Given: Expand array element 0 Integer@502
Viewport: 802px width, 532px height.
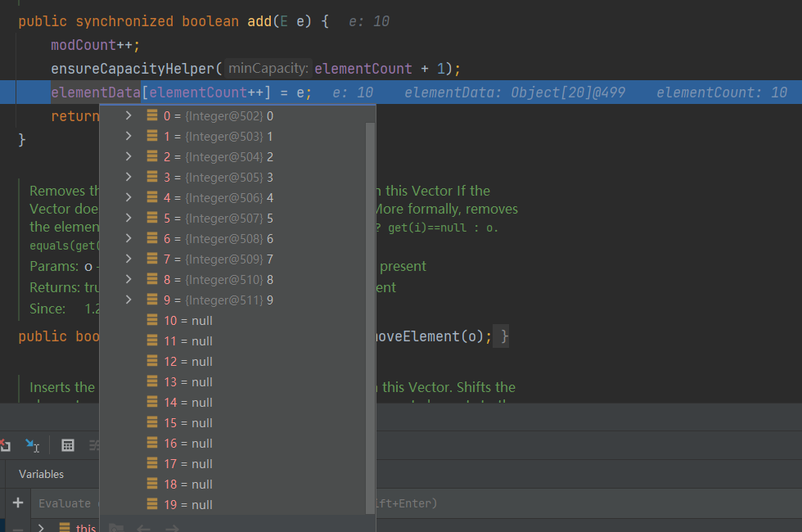Looking at the screenshot, I should point(128,116).
